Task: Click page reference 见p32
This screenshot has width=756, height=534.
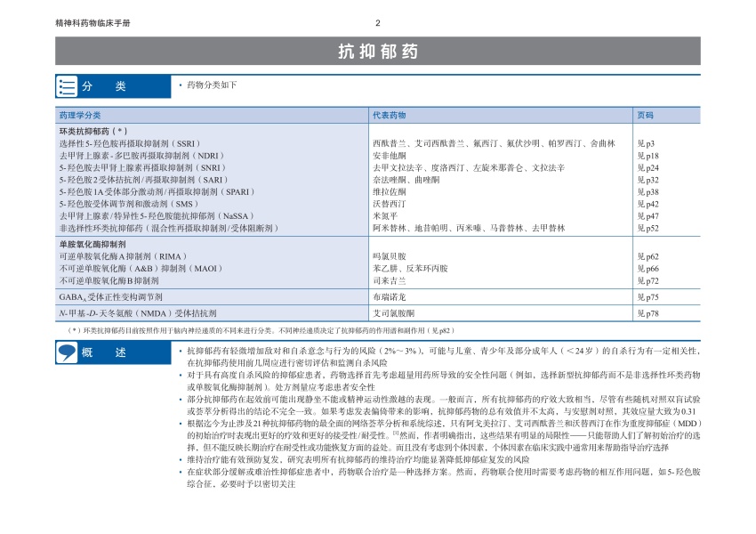Action: tap(647, 180)
